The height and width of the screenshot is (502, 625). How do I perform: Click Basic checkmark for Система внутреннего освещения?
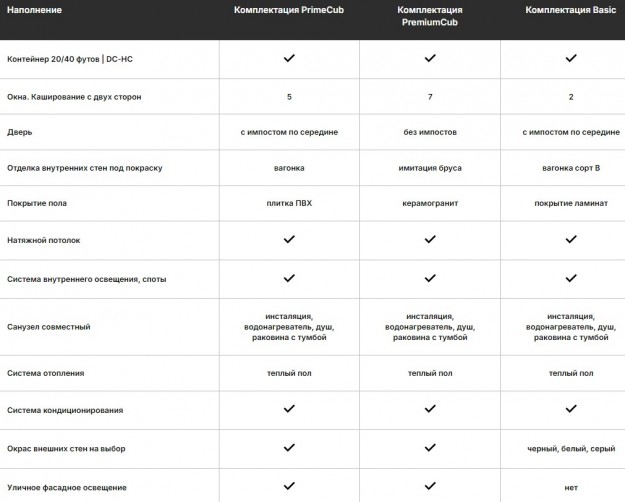571,278
